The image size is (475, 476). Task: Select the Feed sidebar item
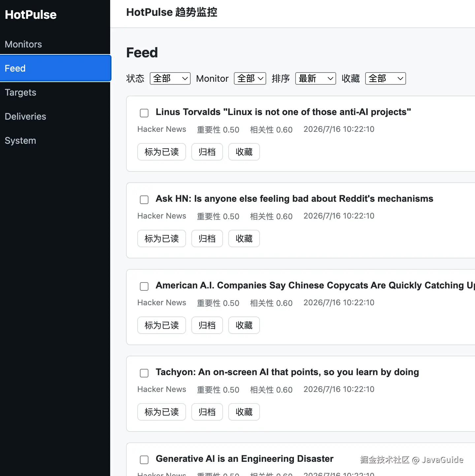pos(55,68)
